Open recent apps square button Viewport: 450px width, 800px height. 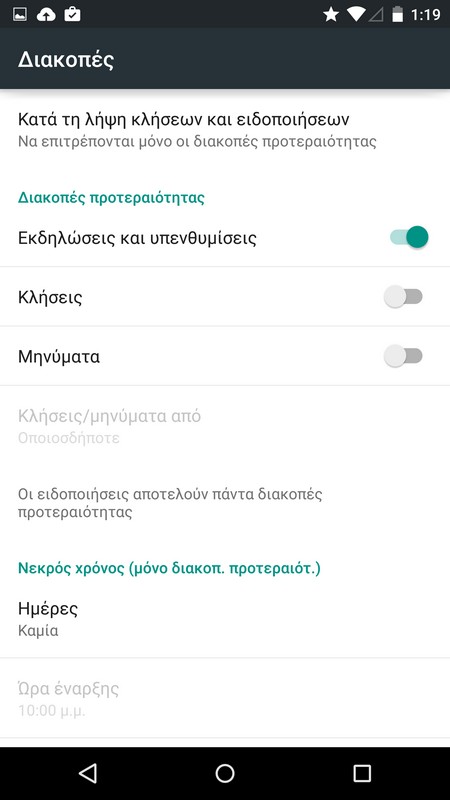click(x=362, y=773)
